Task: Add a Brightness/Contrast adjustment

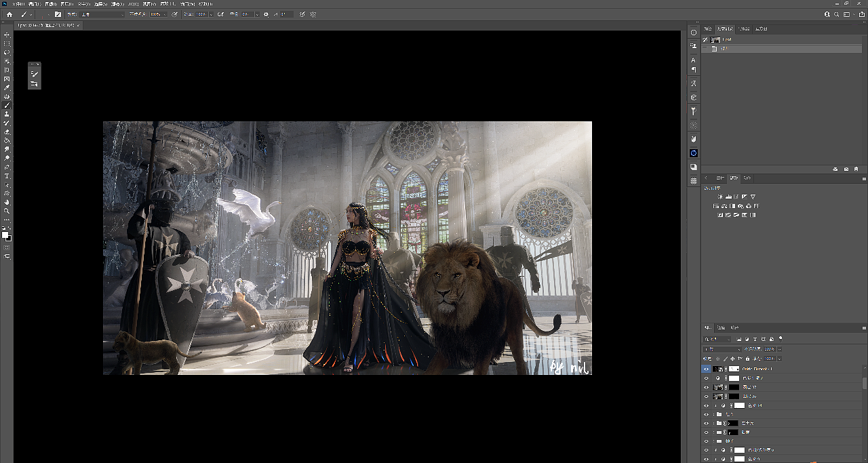Action: click(720, 197)
